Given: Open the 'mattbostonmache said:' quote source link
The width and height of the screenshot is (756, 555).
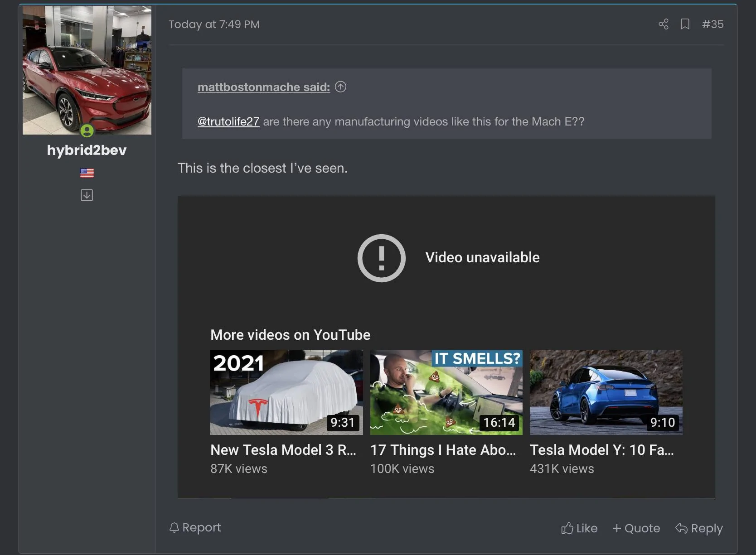Looking at the screenshot, I should [264, 87].
